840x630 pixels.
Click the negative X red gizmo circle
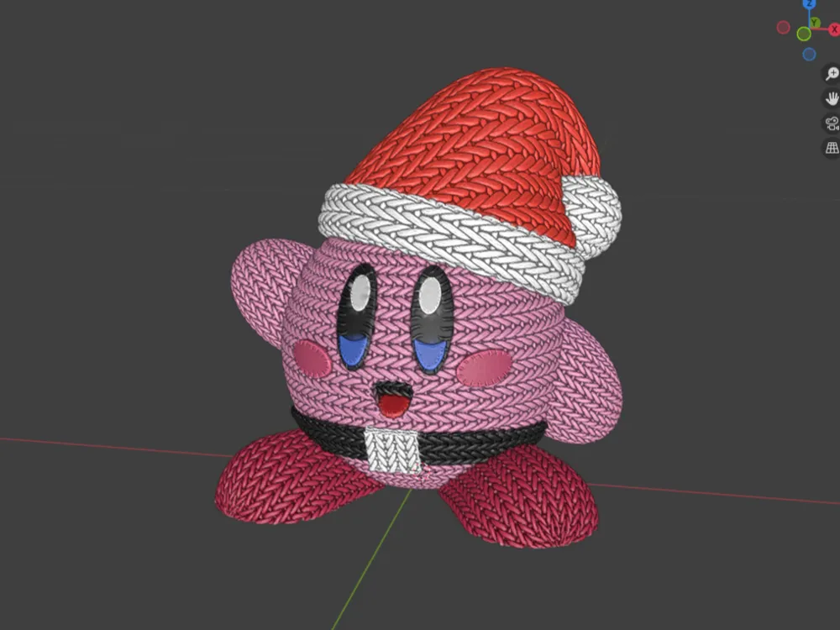tap(783, 28)
